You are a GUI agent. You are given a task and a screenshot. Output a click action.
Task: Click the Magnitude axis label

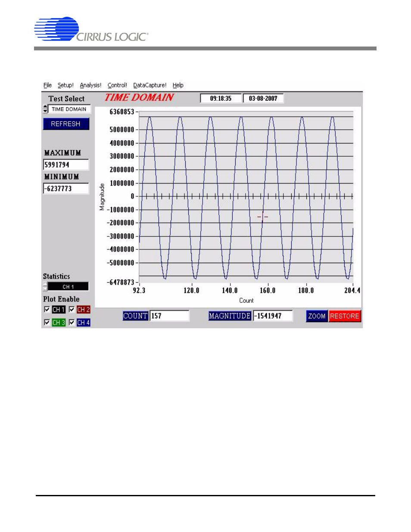click(x=102, y=197)
